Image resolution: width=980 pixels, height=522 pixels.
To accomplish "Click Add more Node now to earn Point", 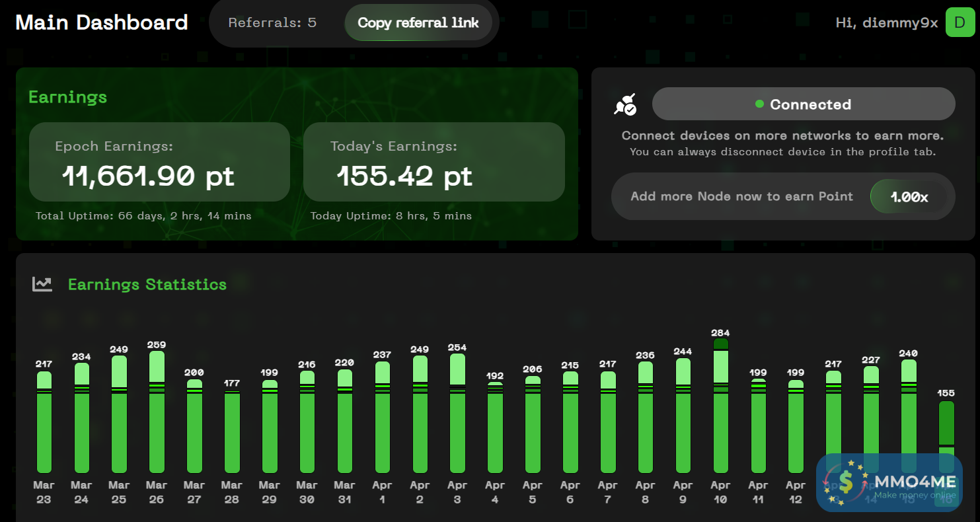I will (x=741, y=196).
